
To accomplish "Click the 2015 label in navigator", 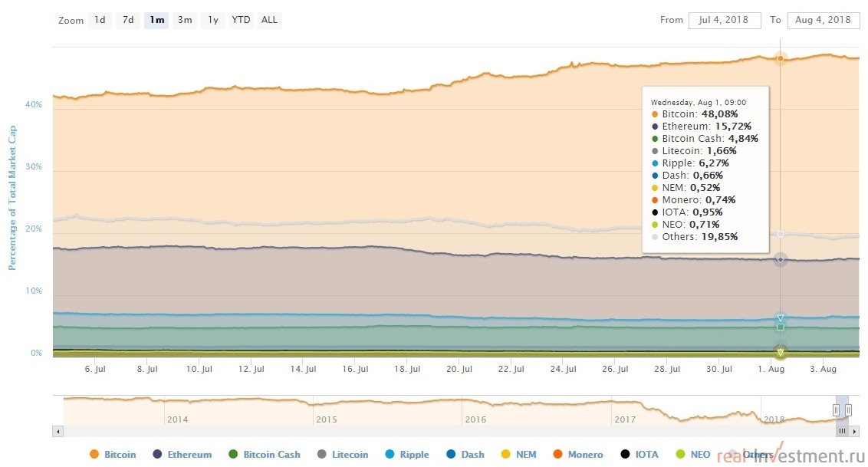I will point(326,419).
